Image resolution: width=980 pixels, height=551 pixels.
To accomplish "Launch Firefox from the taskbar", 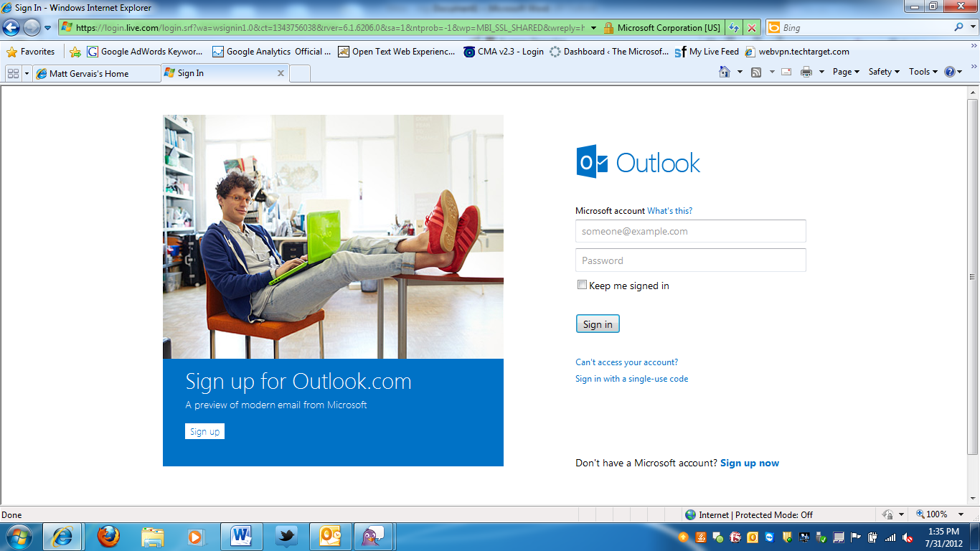I will point(108,537).
